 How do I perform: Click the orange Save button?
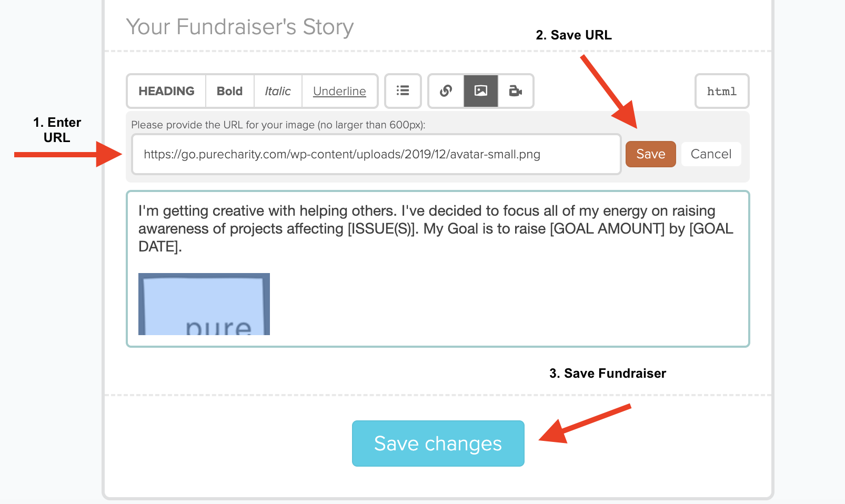651,154
